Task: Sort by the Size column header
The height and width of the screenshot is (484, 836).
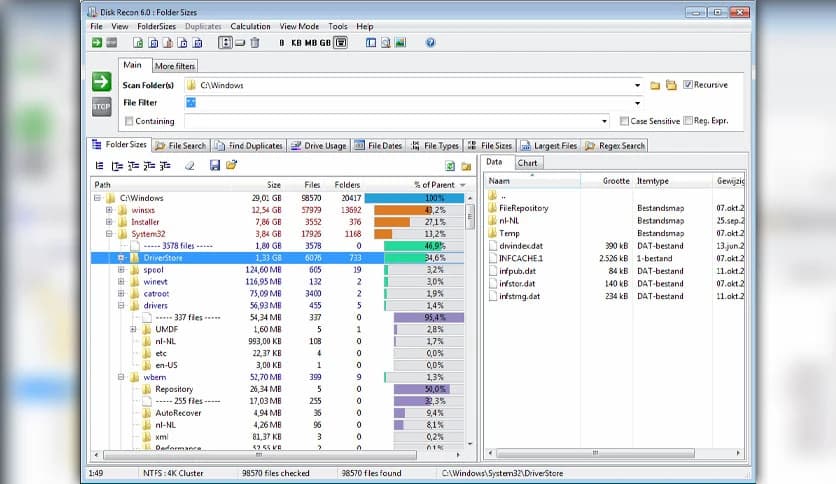Action: click(274, 185)
